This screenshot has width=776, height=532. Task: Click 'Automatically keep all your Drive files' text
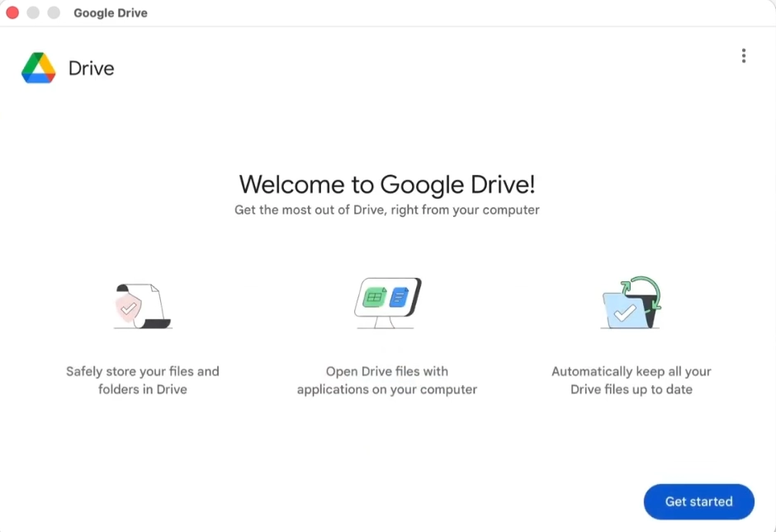point(632,380)
